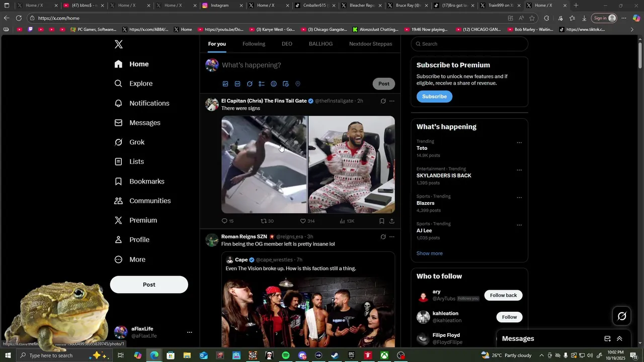Click Grok enhance icon in composer
Image resolution: width=644 pixels, height=362 pixels.
click(x=250, y=84)
